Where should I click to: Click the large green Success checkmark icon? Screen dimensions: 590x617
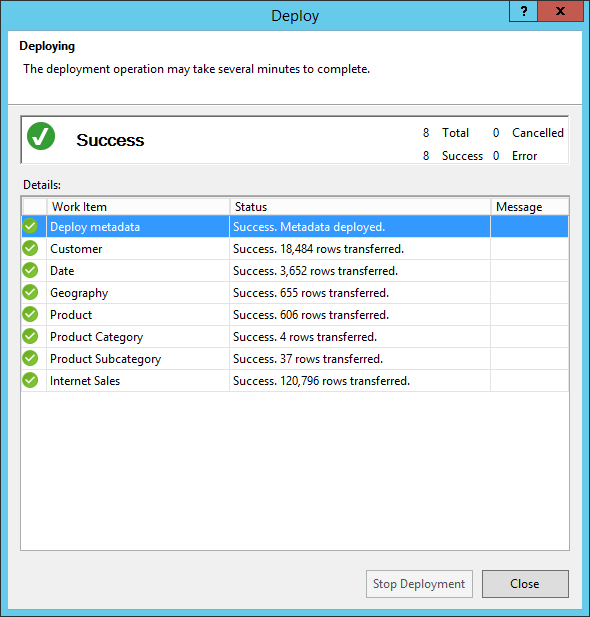[x=41, y=136]
